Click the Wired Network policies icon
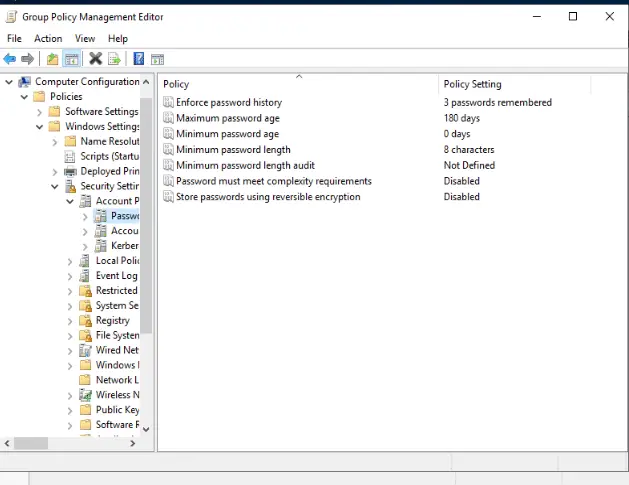This screenshot has height=485, width=629. [x=85, y=350]
